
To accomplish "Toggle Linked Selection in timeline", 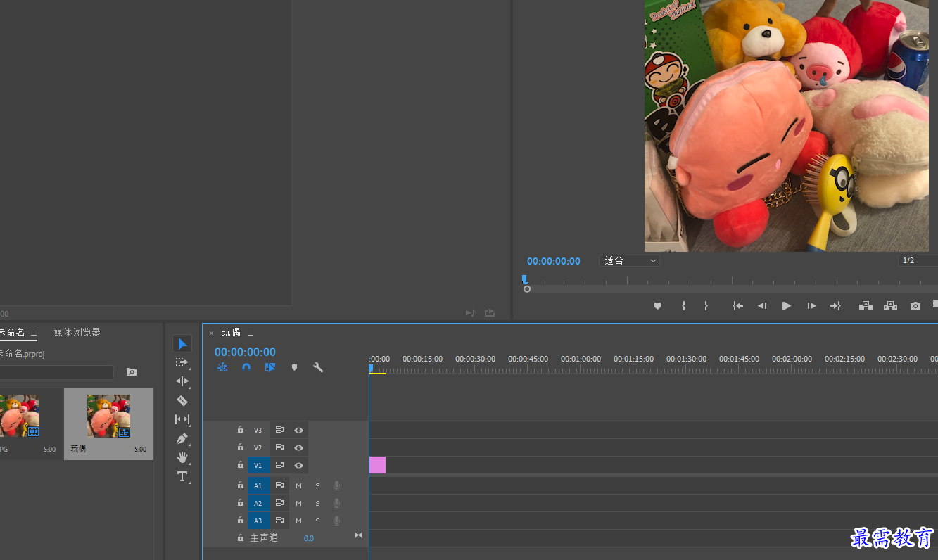I will [x=270, y=367].
